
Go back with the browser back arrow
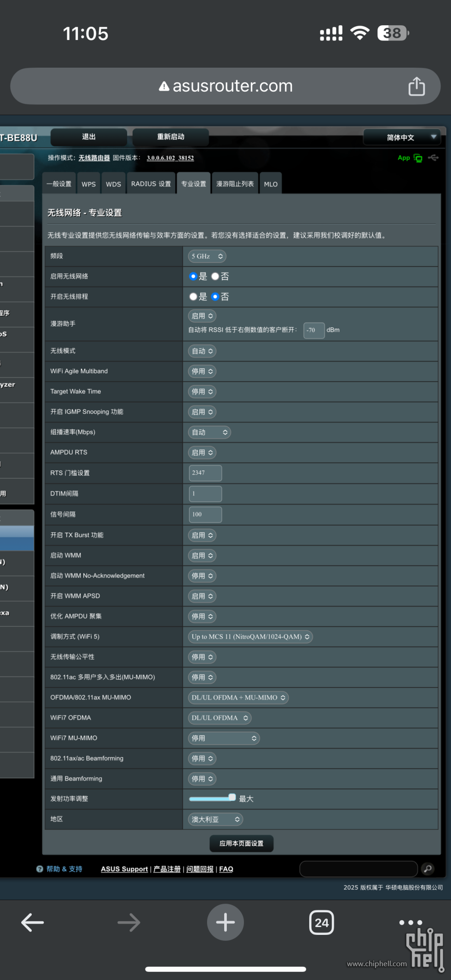(x=33, y=922)
